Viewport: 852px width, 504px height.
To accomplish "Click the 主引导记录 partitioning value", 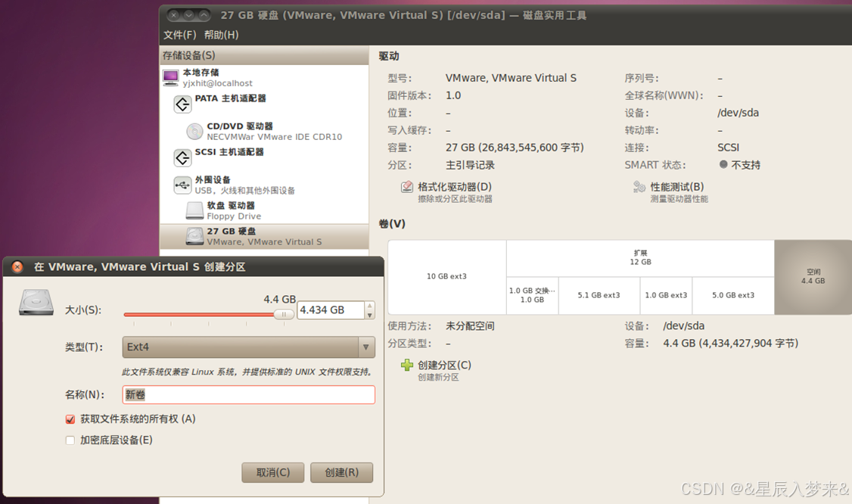I will [470, 165].
